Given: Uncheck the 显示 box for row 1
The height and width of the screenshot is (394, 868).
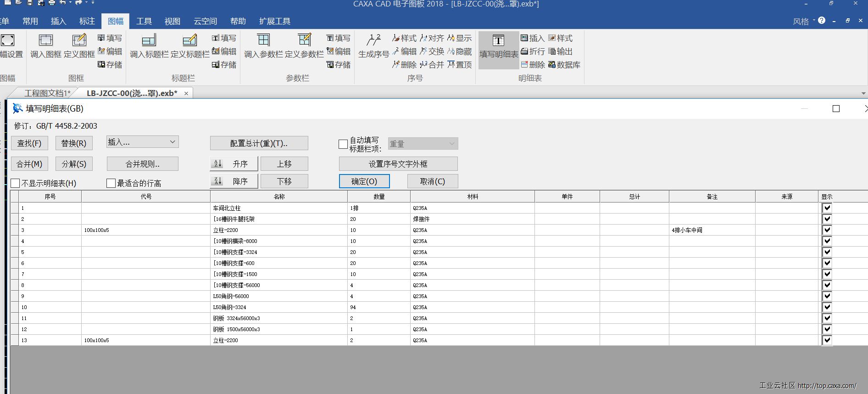Looking at the screenshot, I should click(x=827, y=208).
